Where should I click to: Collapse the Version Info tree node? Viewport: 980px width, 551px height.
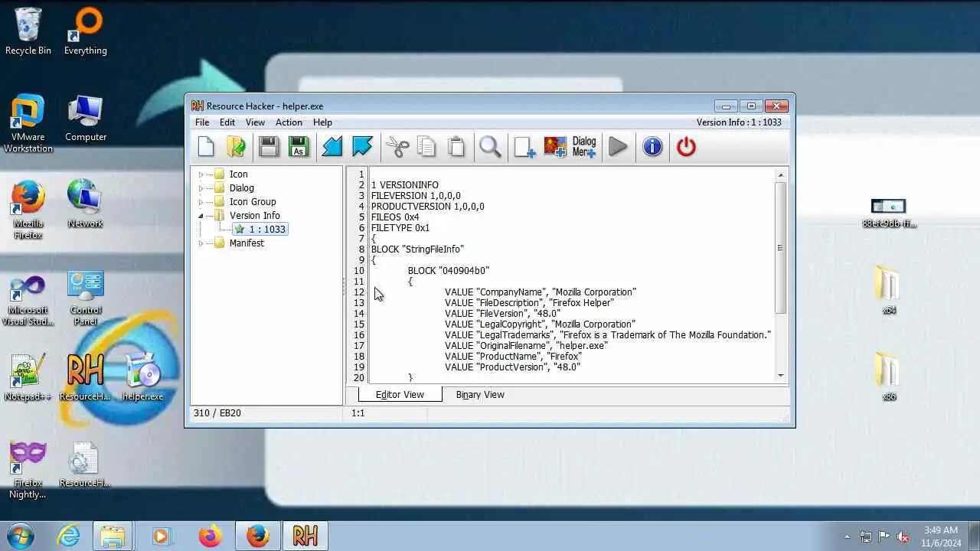(x=201, y=216)
